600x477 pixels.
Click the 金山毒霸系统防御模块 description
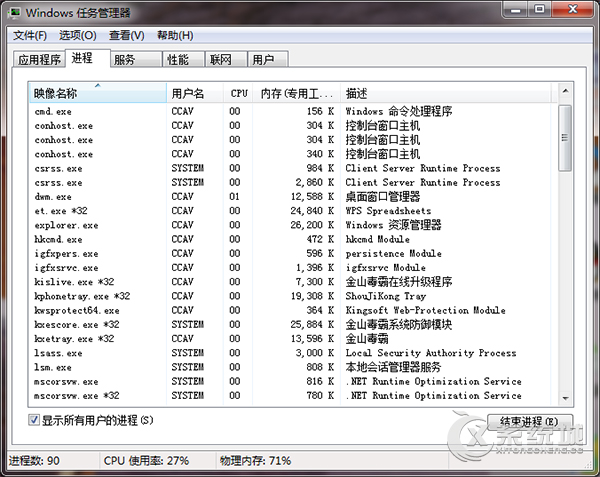click(399, 324)
